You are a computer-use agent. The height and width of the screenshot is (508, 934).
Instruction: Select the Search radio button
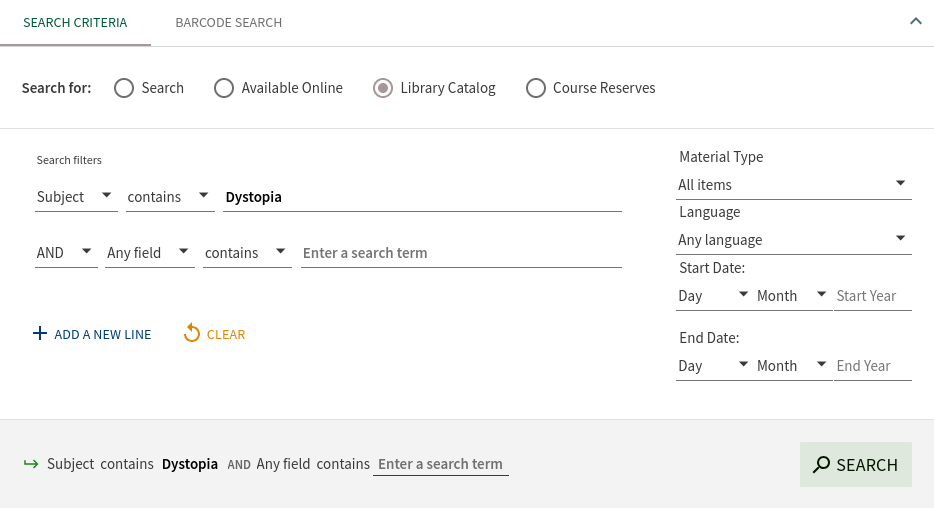124,88
